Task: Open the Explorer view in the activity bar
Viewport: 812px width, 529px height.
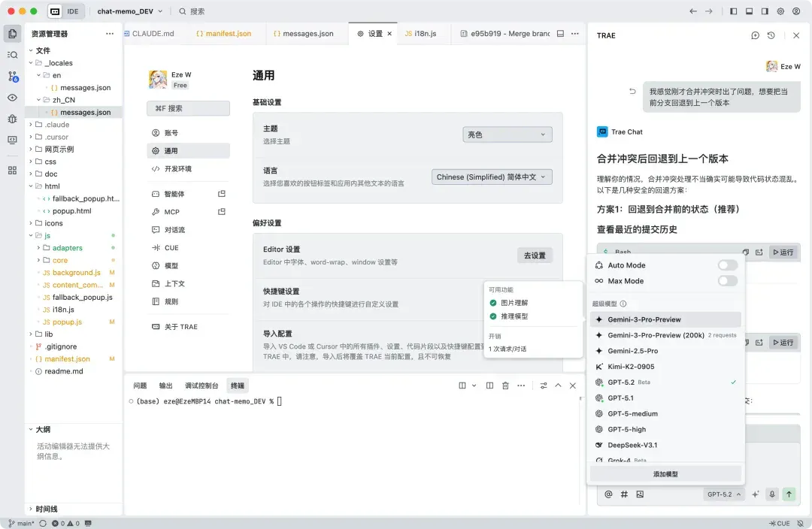Action: pyautogui.click(x=13, y=34)
